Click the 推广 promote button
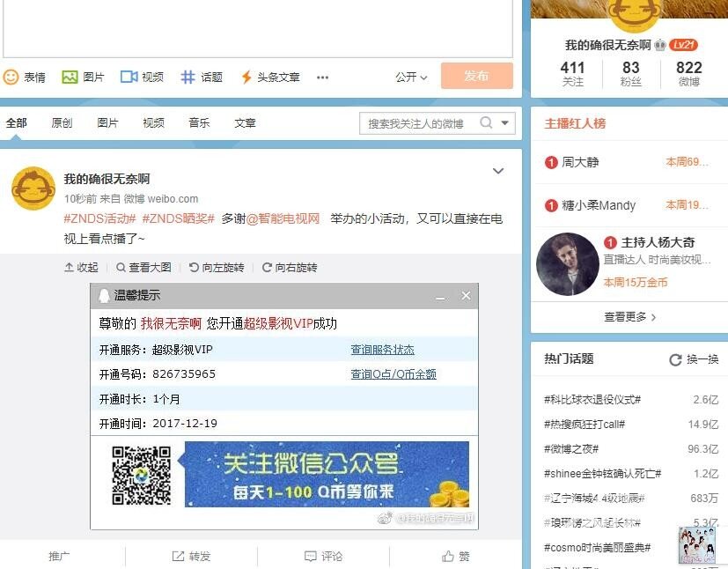This screenshot has height=569, width=728. click(60, 556)
